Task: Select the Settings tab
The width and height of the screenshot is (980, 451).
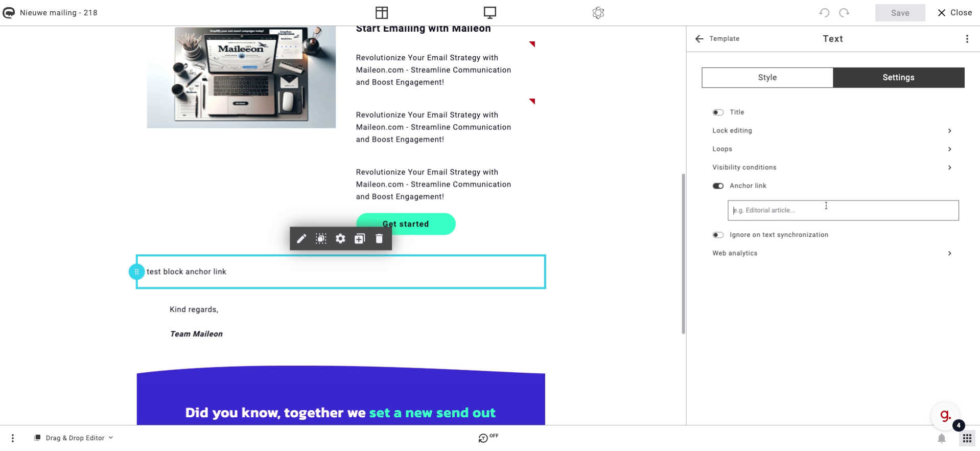Action: point(899,78)
